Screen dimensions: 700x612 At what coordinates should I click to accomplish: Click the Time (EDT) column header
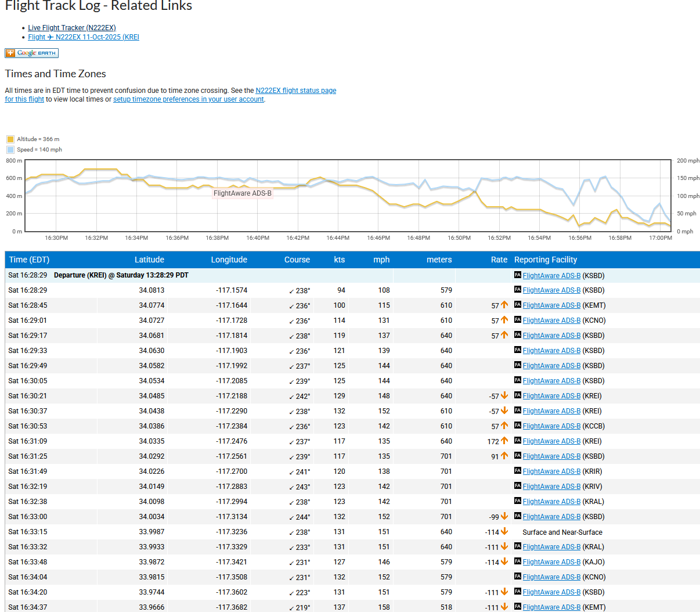(29, 260)
